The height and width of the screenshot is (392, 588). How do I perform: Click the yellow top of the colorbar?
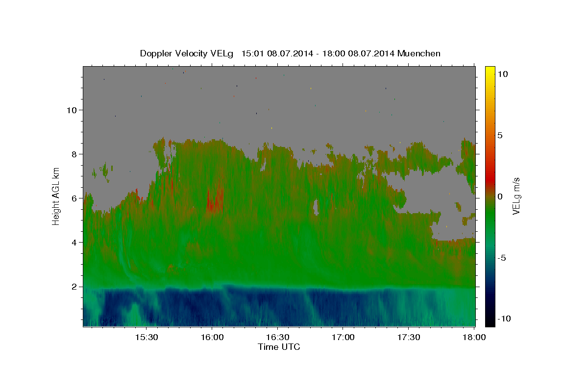click(x=490, y=71)
